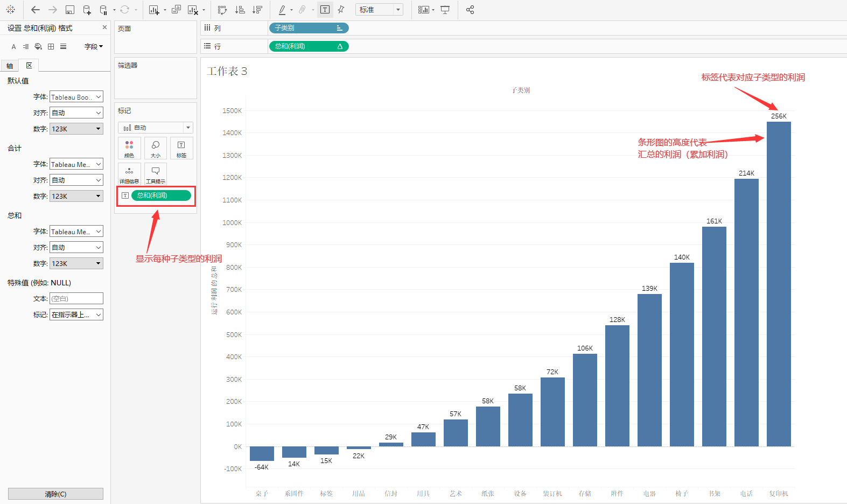Click the share workbook icon
Viewport: 847px width, 504px height.
tap(470, 10)
